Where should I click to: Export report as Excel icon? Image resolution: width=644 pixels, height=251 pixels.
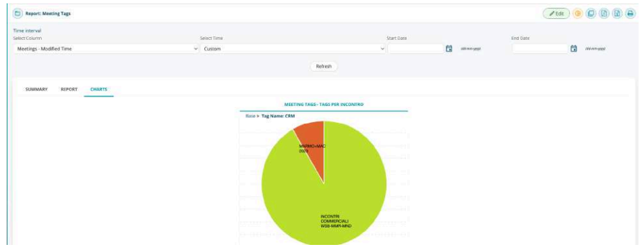[x=617, y=13]
